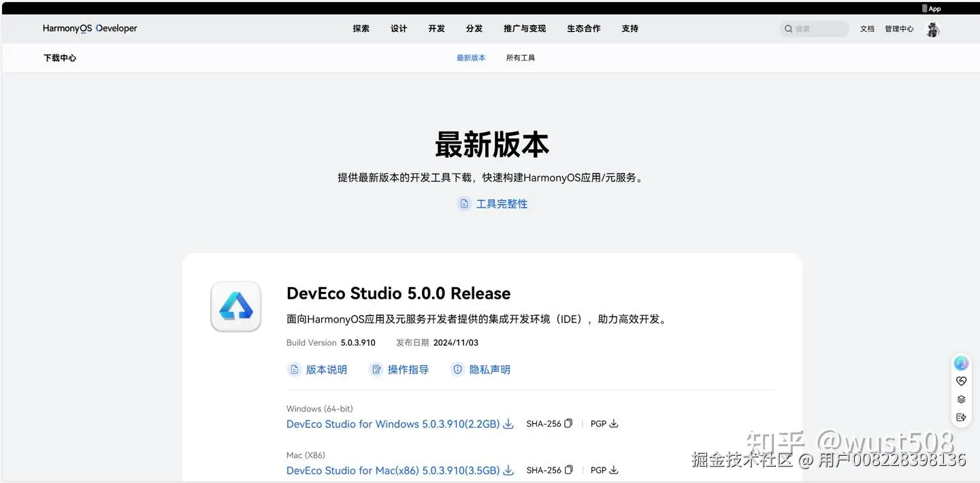Click the document icon beside 工具完整性

(464, 203)
